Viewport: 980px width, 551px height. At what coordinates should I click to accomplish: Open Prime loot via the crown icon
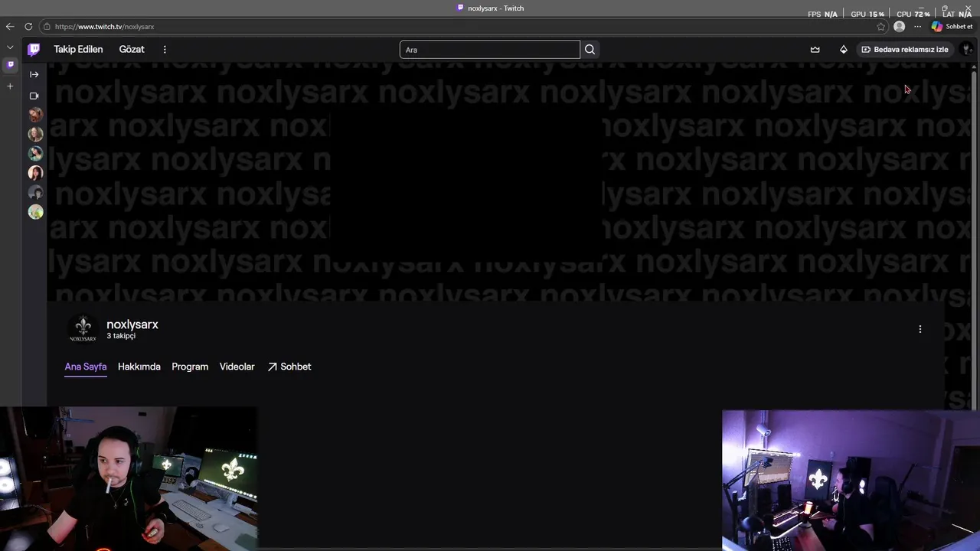pos(815,50)
